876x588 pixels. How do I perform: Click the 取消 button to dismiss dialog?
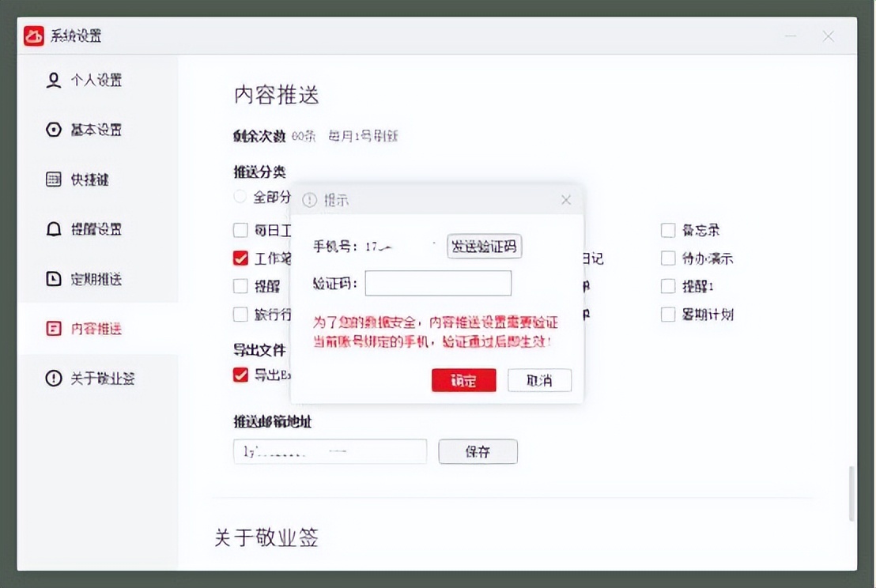click(x=539, y=380)
